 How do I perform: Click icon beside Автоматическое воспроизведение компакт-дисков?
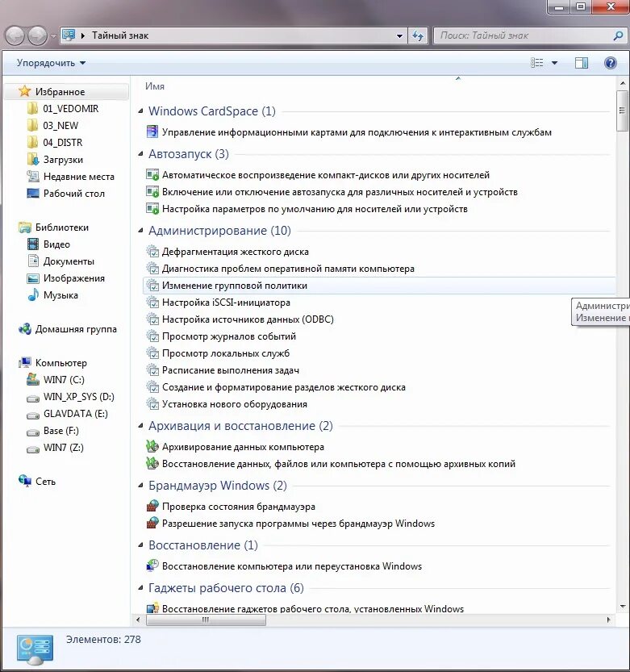tap(152, 175)
